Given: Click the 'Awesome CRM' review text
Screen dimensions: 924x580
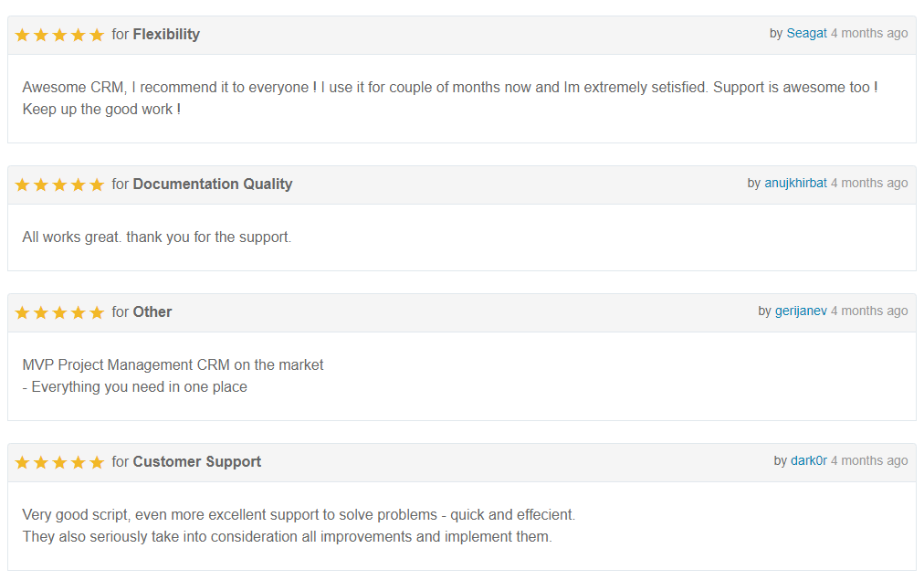Looking at the screenshot, I should [450, 98].
